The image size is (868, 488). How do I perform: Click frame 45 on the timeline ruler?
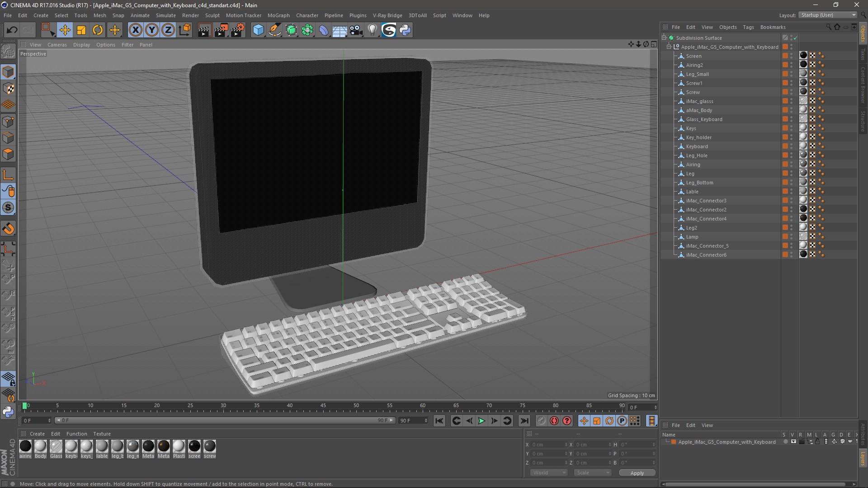323,406
